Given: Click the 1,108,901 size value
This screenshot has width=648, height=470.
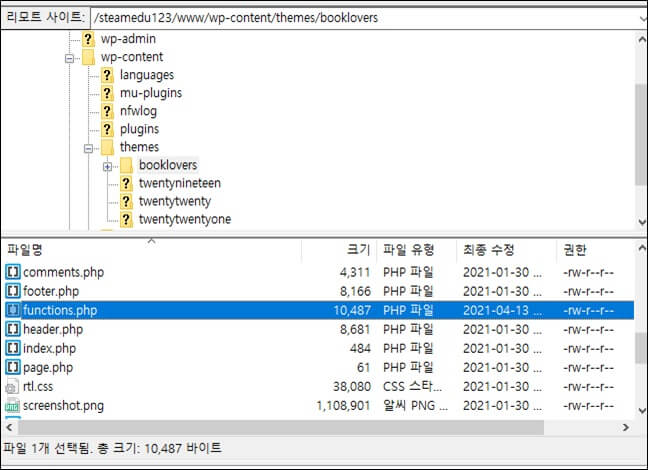Looking at the screenshot, I should tap(343, 406).
